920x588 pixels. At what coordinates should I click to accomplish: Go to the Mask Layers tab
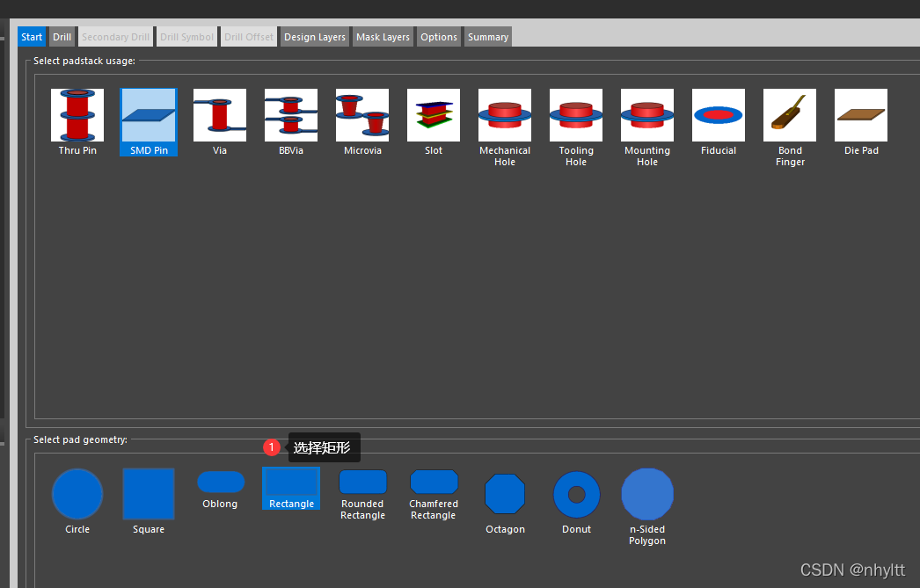[x=383, y=37]
